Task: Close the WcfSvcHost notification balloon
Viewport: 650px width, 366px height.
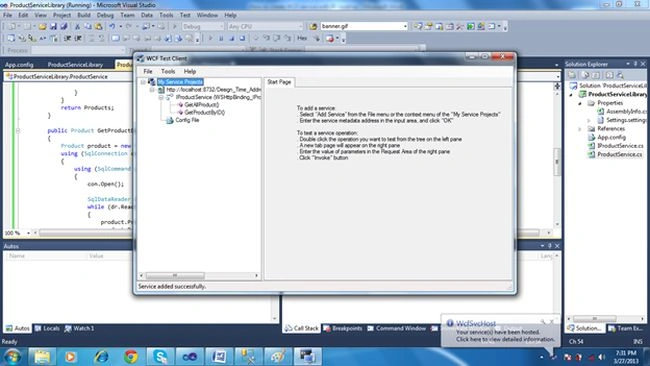Action: click(551, 322)
